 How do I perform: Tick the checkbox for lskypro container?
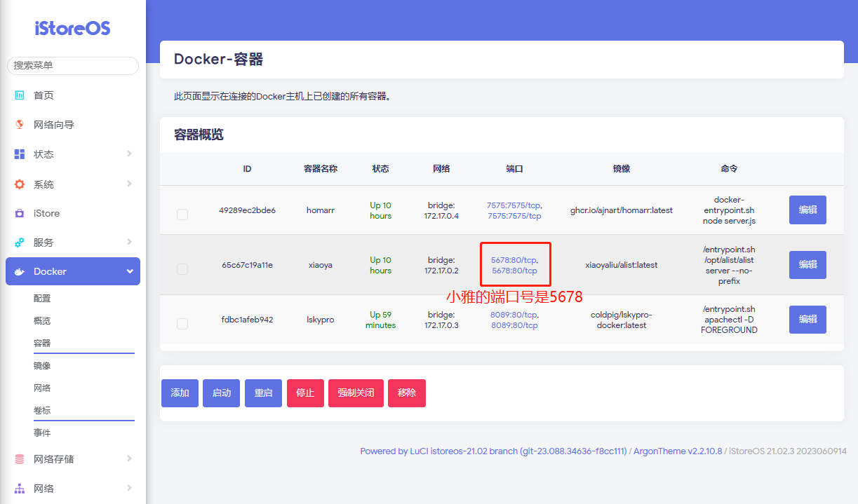tap(182, 324)
